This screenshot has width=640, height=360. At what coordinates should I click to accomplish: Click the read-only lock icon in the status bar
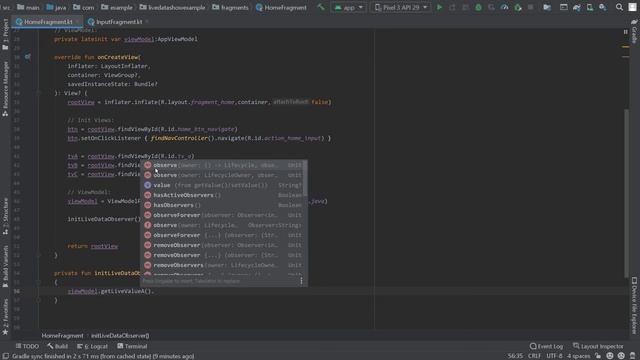[x=598, y=356]
